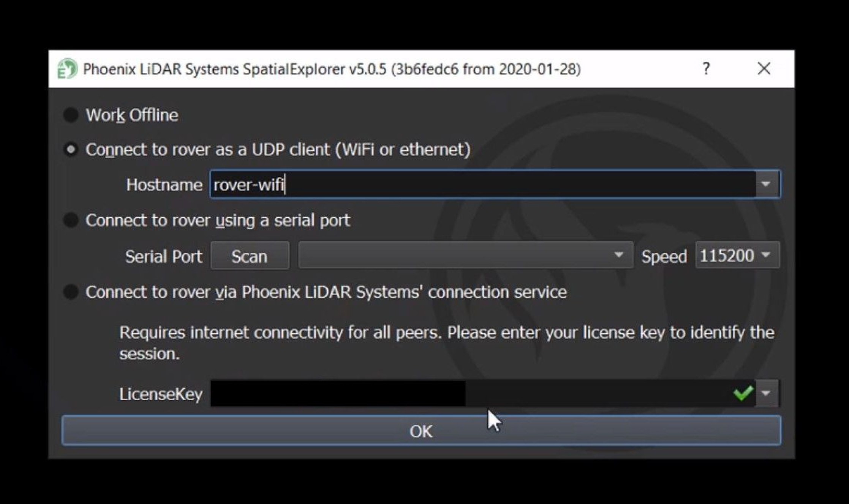849x504 pixels.
Task: Open the empty serial port selection dropdown
Action: (x=466, y=255)
